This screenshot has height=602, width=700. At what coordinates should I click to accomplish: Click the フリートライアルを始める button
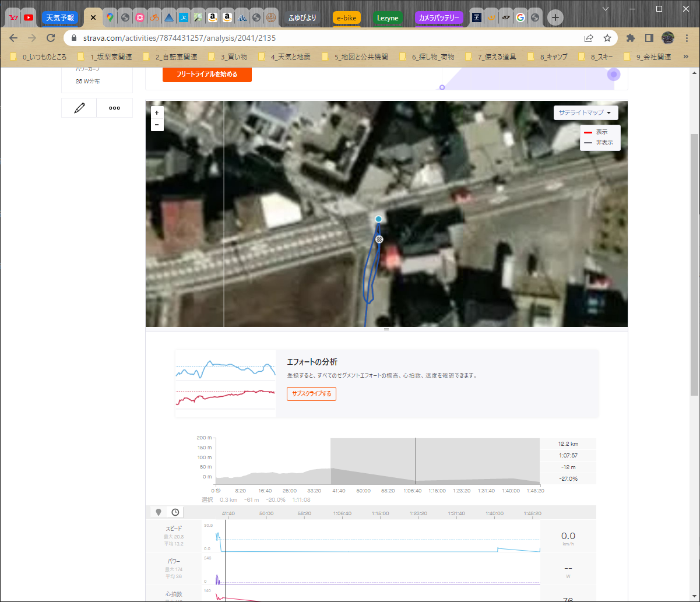tap(207, 75)
